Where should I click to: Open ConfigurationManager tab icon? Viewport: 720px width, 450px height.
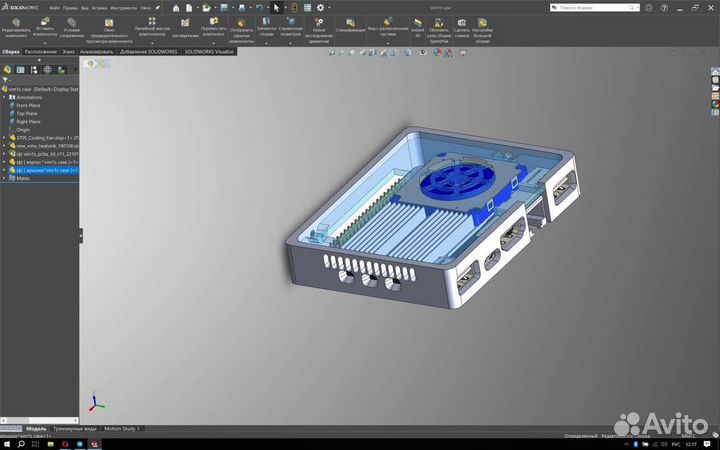pos(34,69)
